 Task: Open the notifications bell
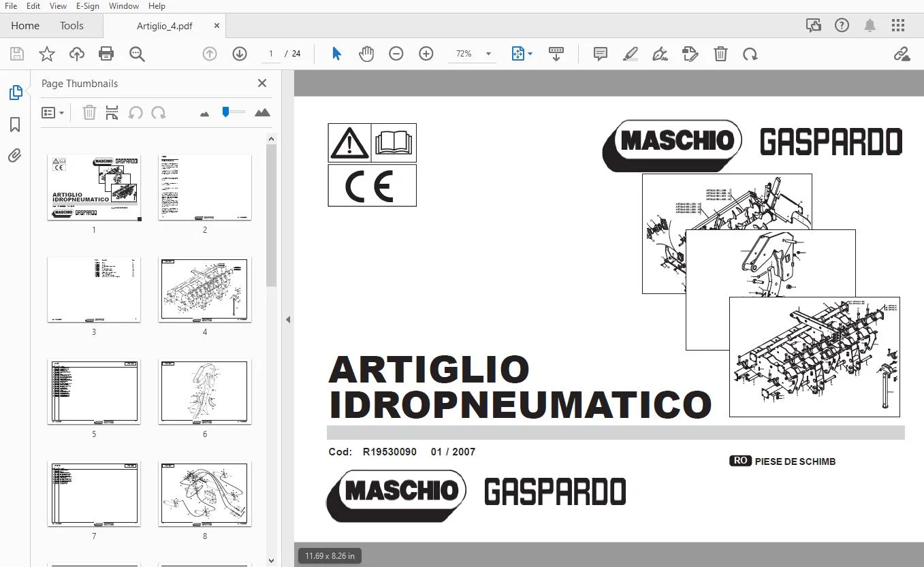870,26
